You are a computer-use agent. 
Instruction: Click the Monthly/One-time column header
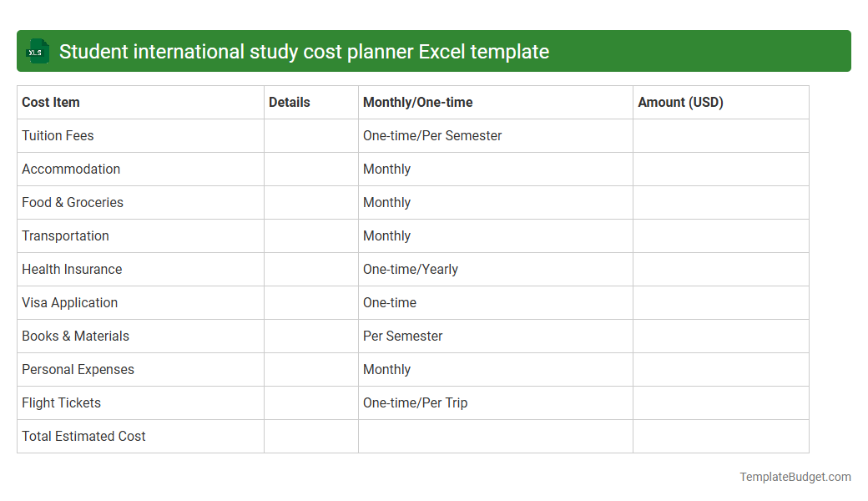tap(416, 102)
